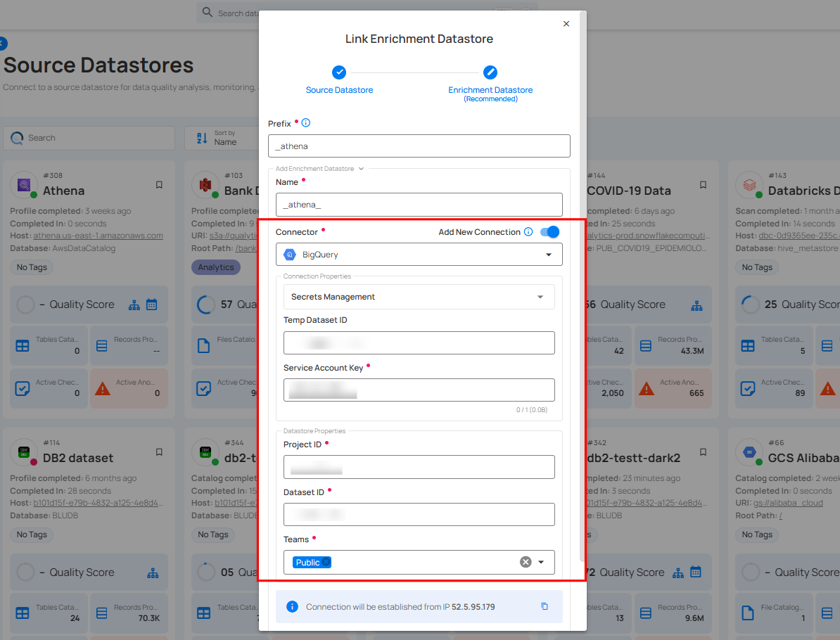Clear all selected Teams with the x button
The width and height of the screenshot is (840, 640).
(x=525, y=561)
